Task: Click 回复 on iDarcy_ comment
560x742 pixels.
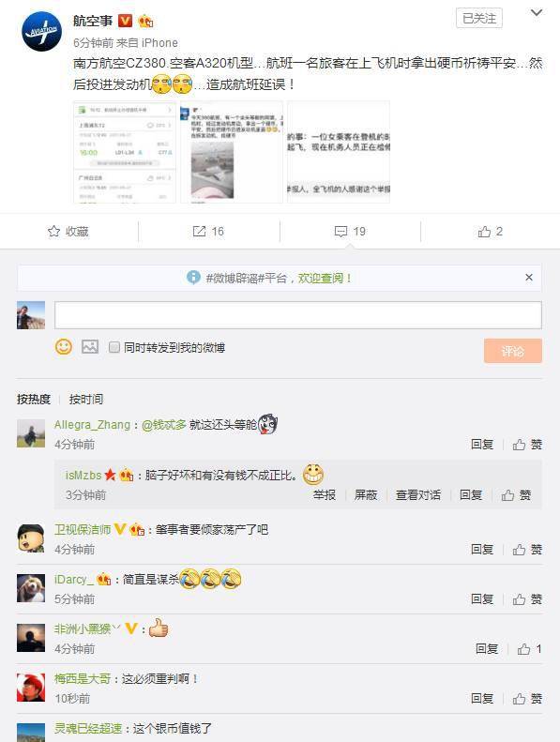Action: click(482, 599)
